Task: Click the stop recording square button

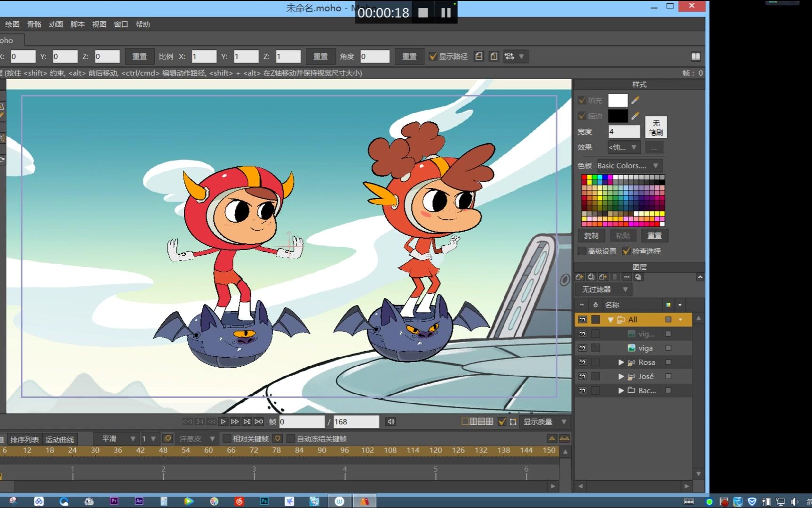Action: coord(423,13)
